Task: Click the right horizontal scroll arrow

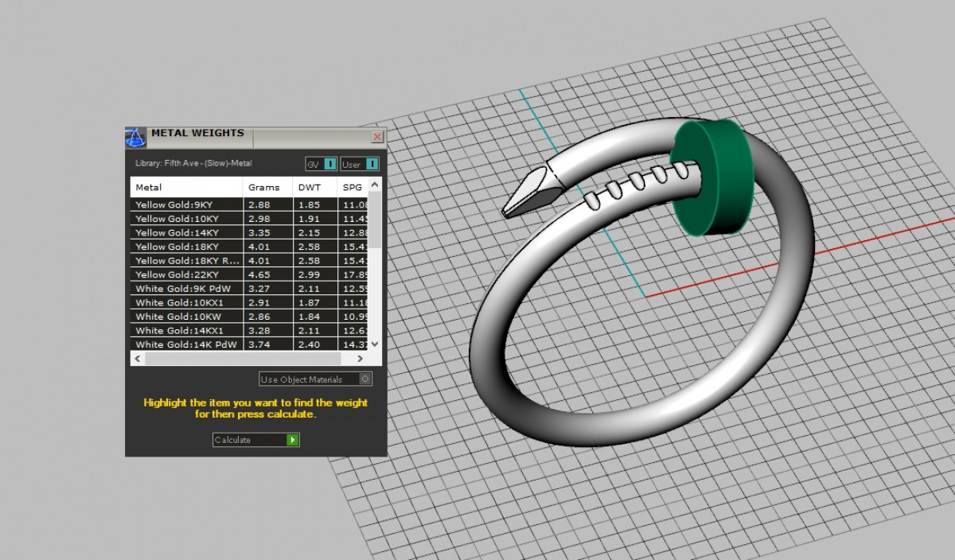Action: 361,359
